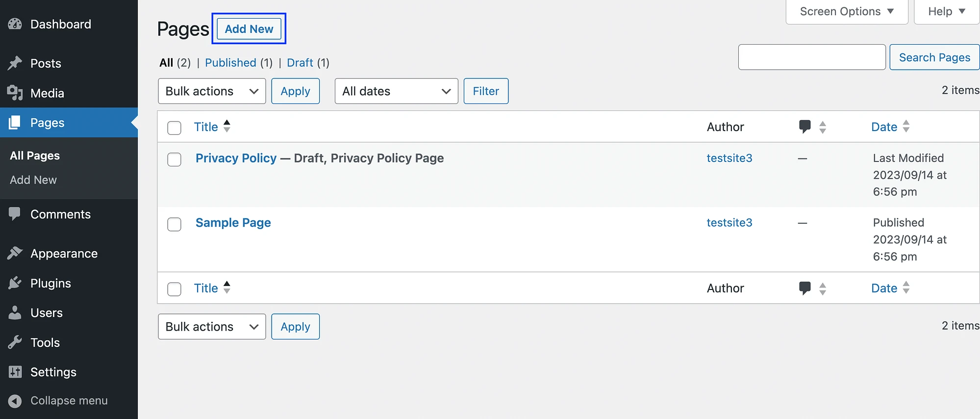Check the Sample Page row checkbox
Image resolution: width=980 pixels, height=419 pixels.
174,224
